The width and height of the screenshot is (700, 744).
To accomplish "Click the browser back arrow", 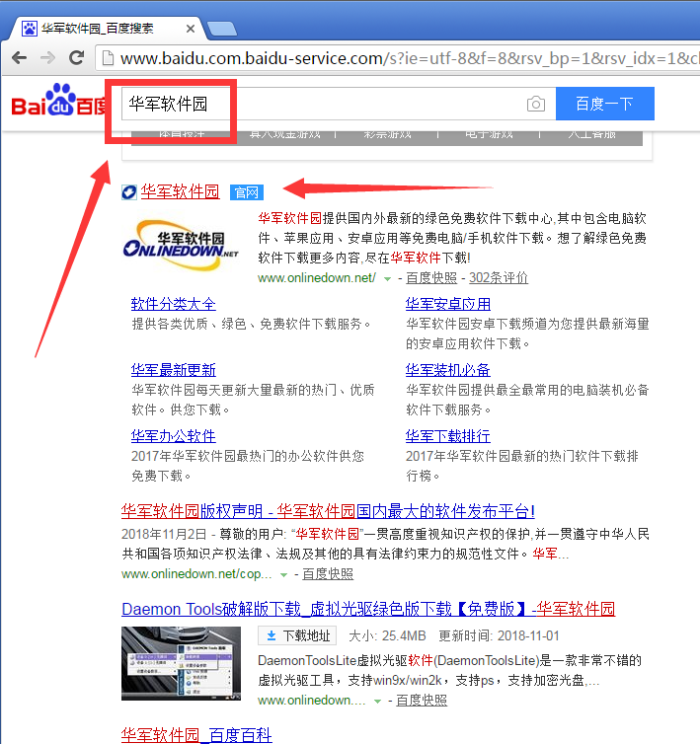I will click(20, 58).
